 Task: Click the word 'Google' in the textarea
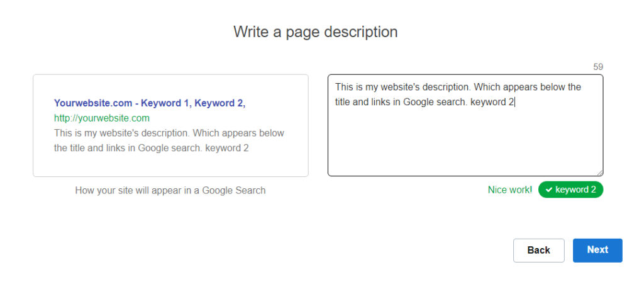coord(418,101)
